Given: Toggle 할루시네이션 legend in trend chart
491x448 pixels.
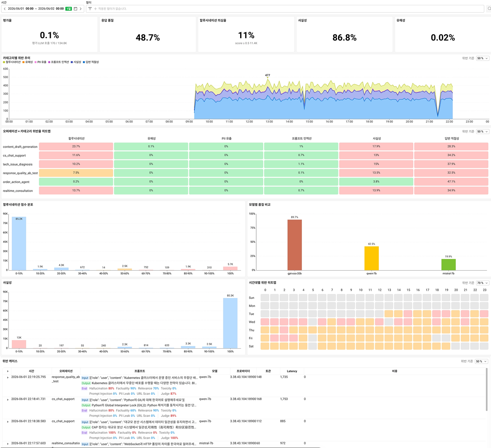Looking at the screenshot, I should pyautogui.click(x=12, y=62).
